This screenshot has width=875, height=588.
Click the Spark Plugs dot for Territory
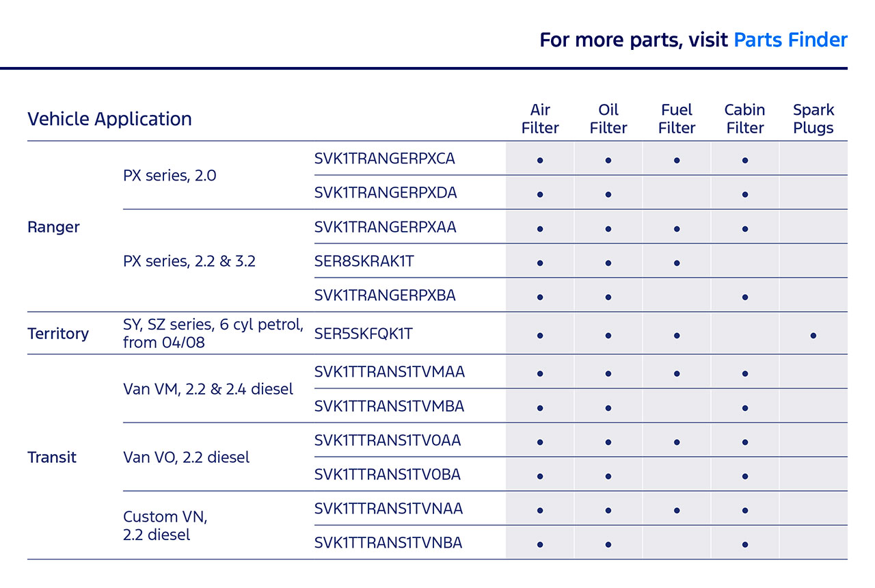coord(813,336)
